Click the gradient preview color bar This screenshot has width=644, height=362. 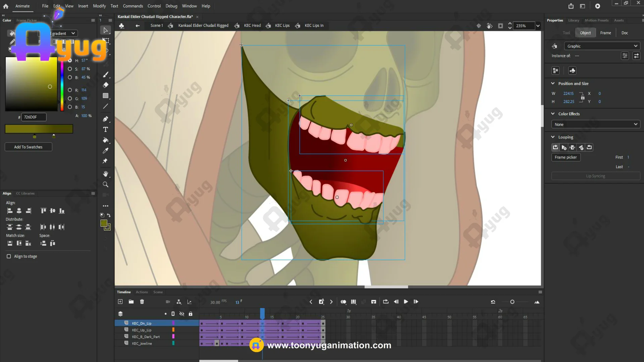[39, 129]
